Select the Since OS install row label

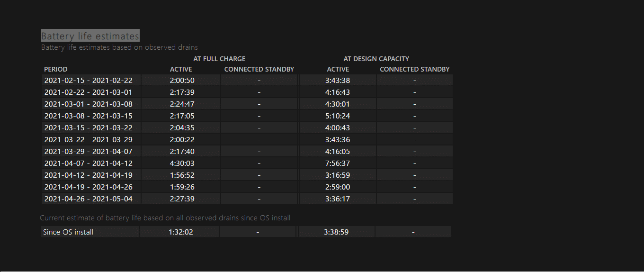pos(68,232)
